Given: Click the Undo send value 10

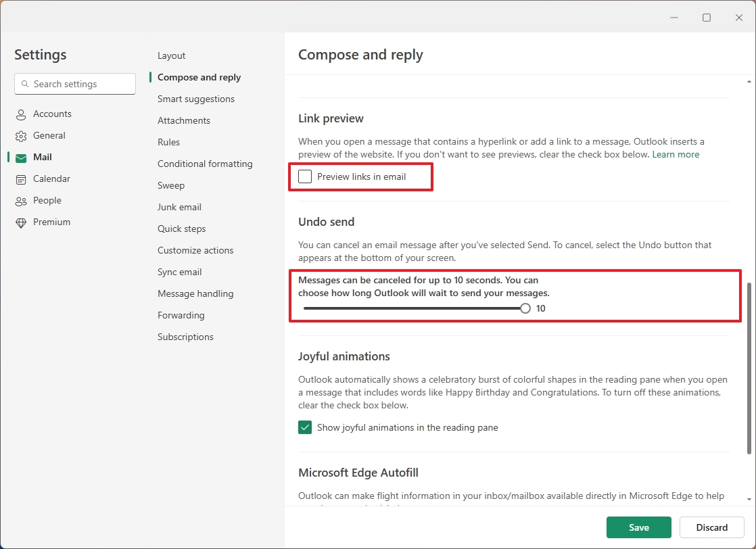Looking at the screenshot, I should [x=540, y=308].
